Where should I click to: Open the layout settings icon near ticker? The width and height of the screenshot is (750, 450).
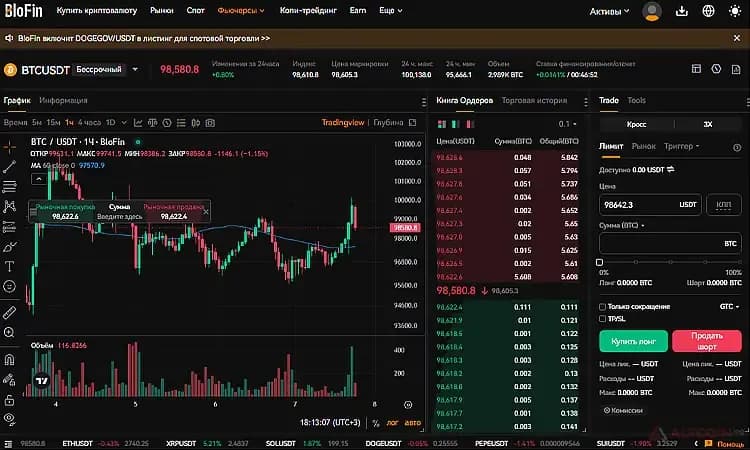click(696, 69)
